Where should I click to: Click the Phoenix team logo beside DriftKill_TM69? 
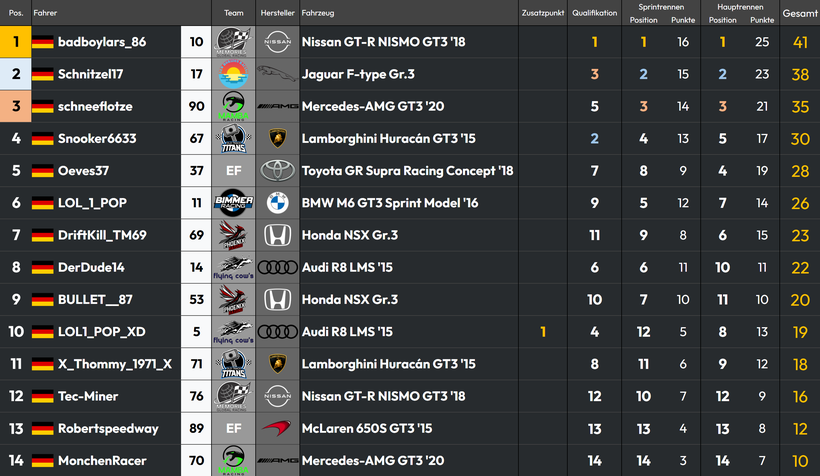point(233,235)
